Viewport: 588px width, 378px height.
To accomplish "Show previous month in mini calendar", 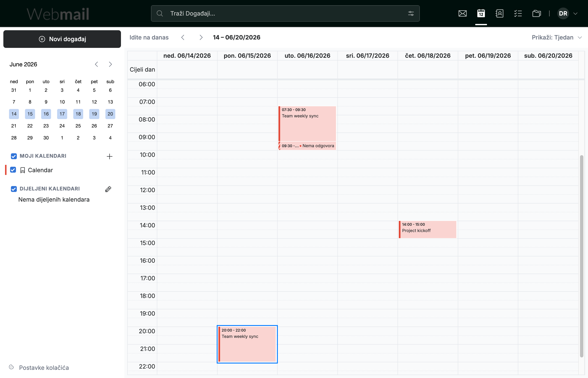I will pyautogui.click(x=96, y=64).
